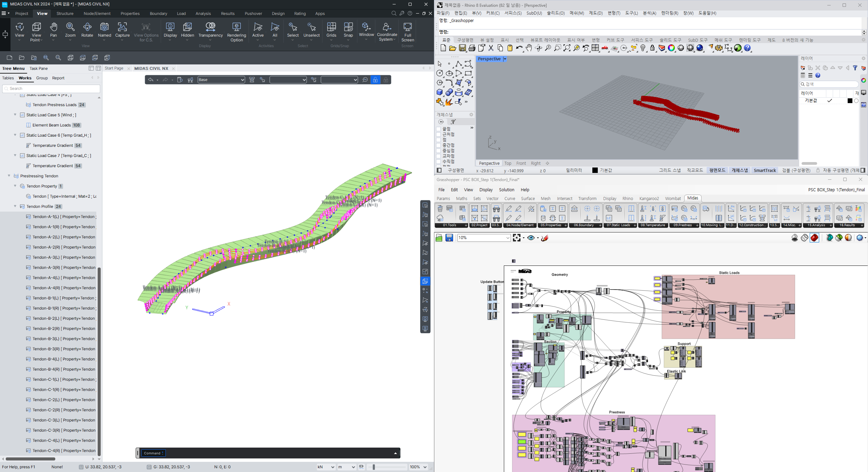Toggle 평면모드 in the Rhino status bar
Viewport: 868px width, 472px height.
tap(717, 170)
